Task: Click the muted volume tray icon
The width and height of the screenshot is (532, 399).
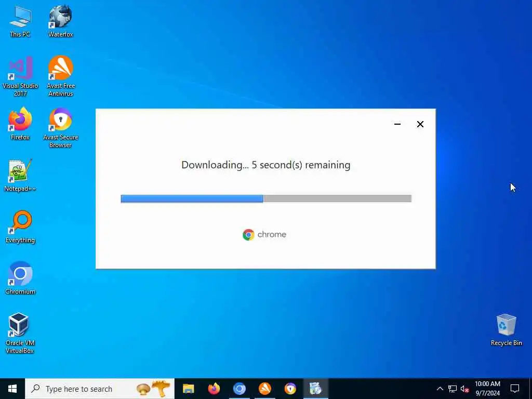Action: pyautogui.click(x=465, y=389)
